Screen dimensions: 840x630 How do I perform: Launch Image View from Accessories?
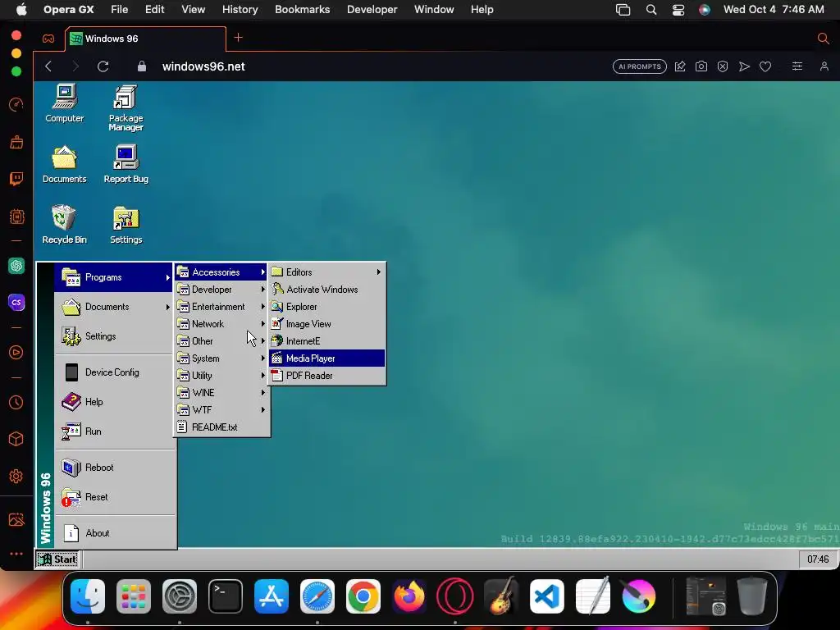pyautogui.click(x=326, y=323)
